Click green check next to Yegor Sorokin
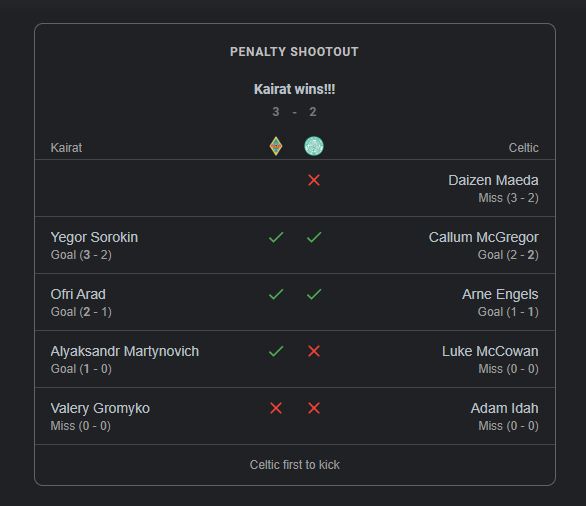 tap(276, 237)
